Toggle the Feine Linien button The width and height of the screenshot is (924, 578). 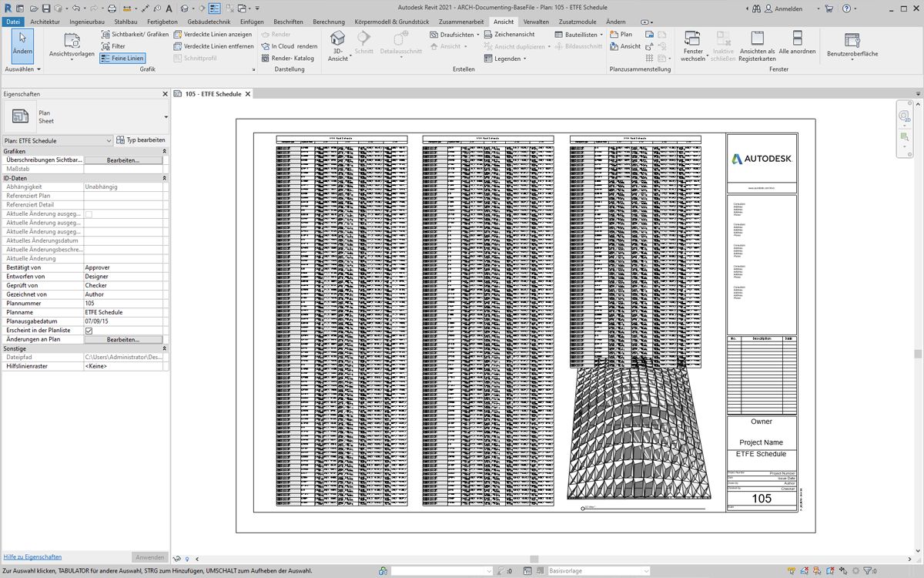[122, 58]
